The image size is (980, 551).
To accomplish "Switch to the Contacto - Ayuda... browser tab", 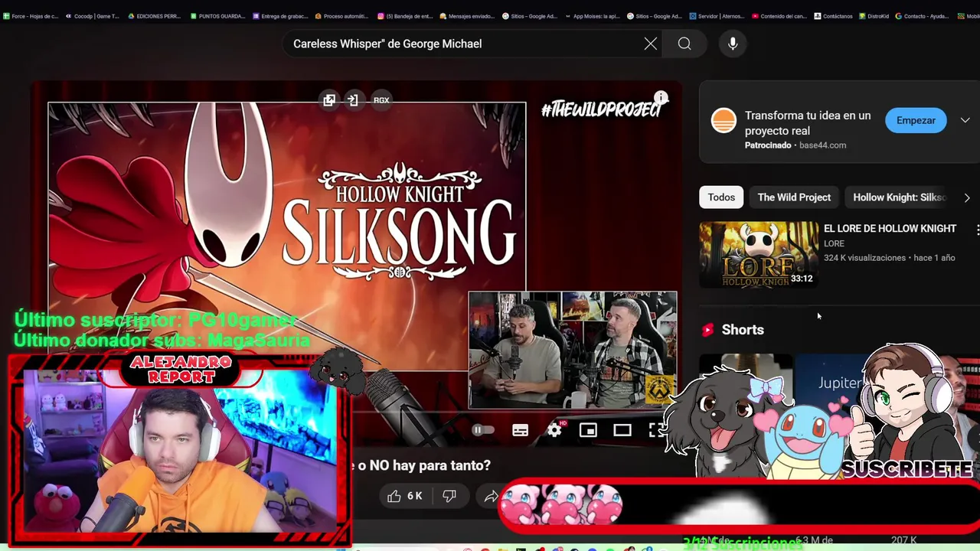I will pyautogui.click(x=921, y=15).
